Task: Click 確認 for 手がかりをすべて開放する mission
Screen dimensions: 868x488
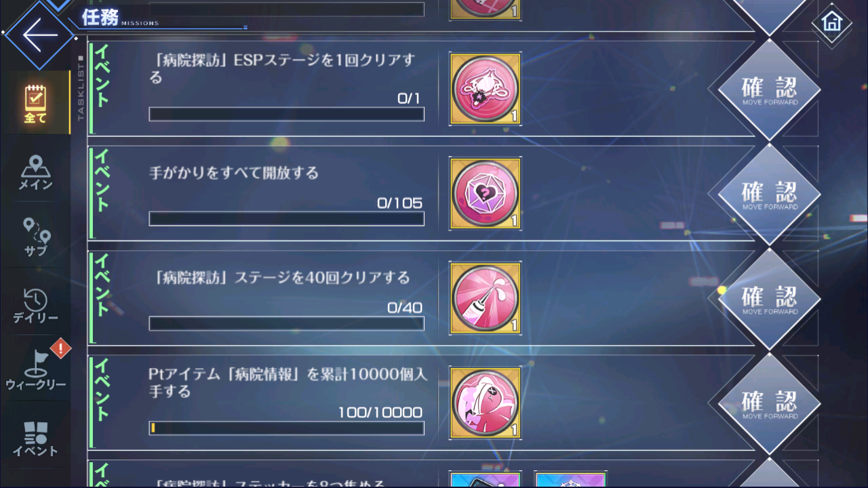Action: tap(769, 194)
